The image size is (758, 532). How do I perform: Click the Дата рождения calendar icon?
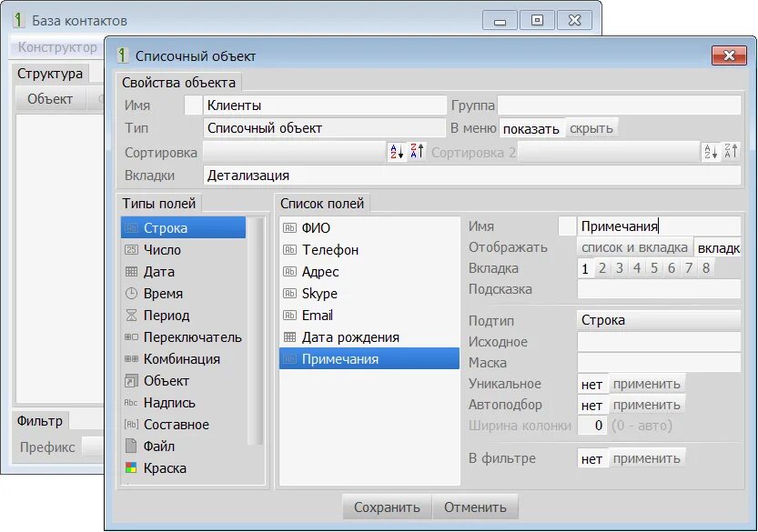(x=289, y=336)
